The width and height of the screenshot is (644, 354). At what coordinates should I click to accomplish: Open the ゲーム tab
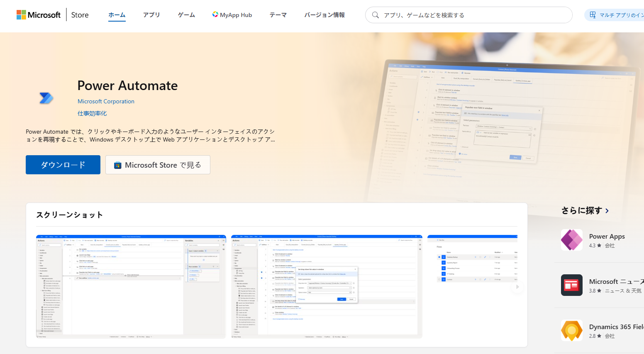186,15
